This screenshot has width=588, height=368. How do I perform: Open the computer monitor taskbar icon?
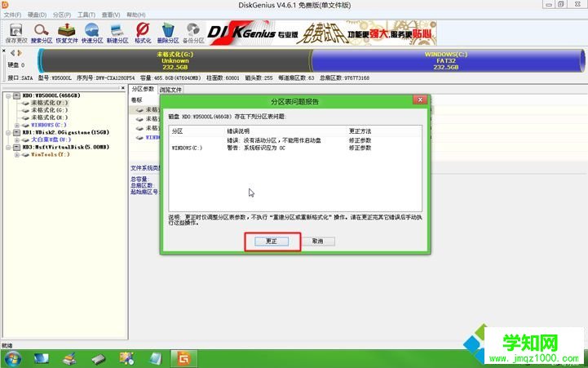42,359
